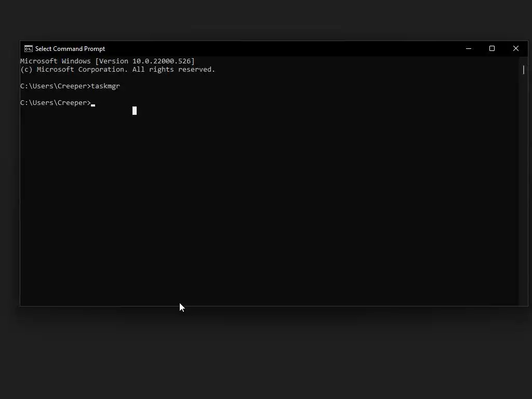The height and width of the screenshot is (399, 532).
Task: Click the 'Microsoft Windows [Version 10.0.22000.526]' line
Action: 108,61
